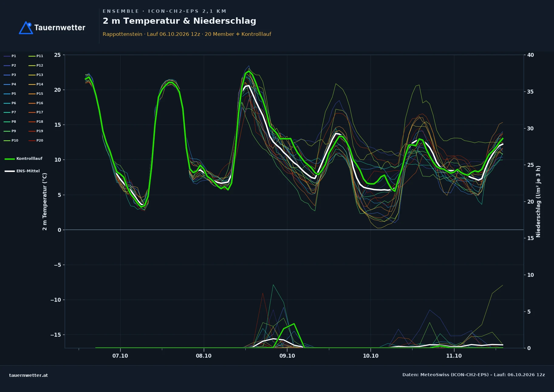Click legend member P6

point(10,103)
